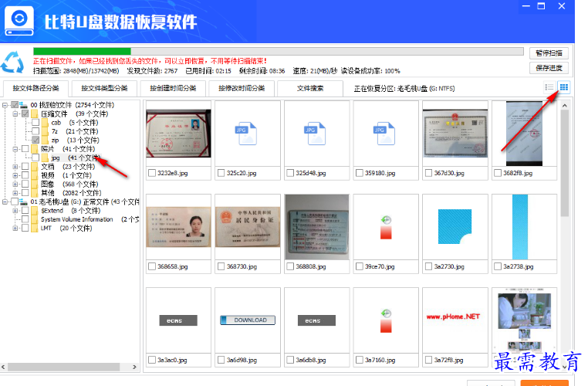Open the certificate thumbnail 3232e8.jpg

(178, 133)
